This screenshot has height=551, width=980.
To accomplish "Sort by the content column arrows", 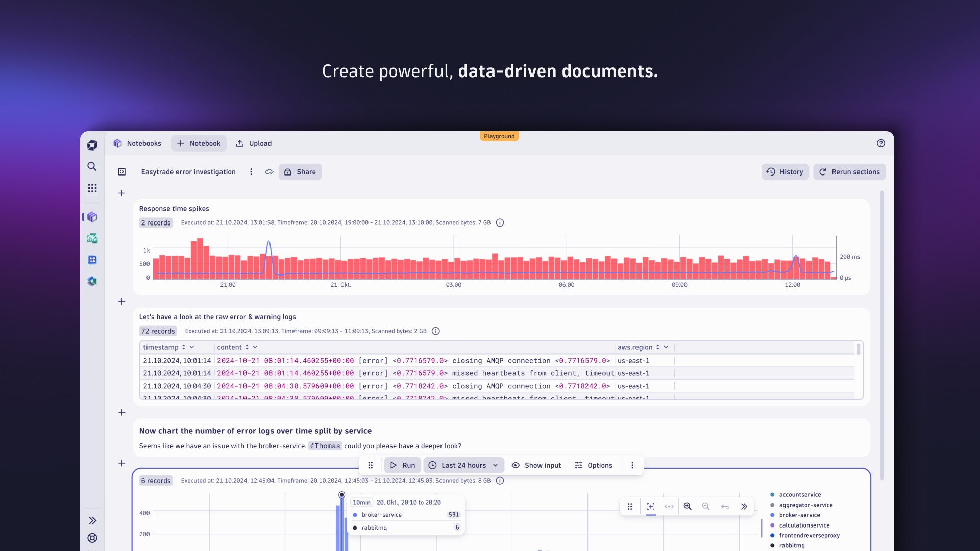I will point(247,347).
